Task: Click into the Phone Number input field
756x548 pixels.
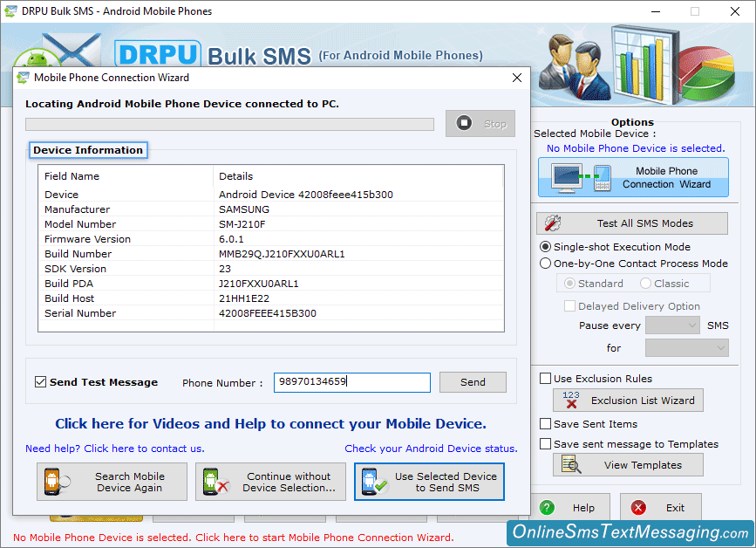Action: (x=352, y=382)
